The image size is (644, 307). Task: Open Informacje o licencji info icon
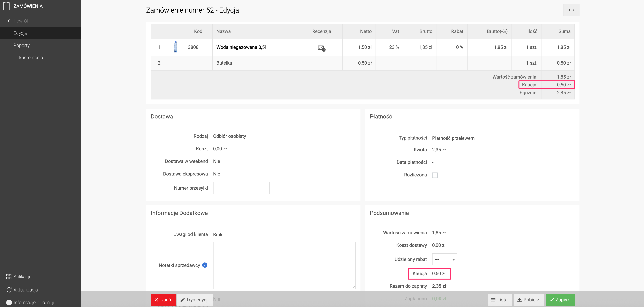[x=9, y=302]
